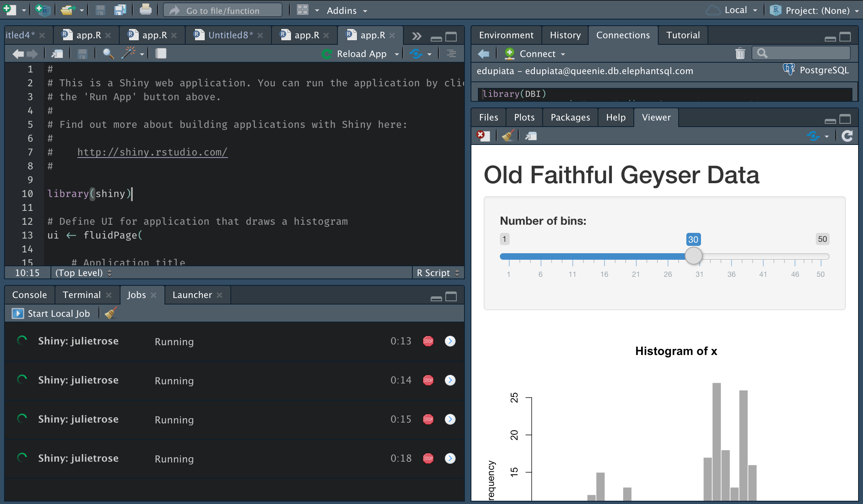The image size is (863, 504).
Task: Click the compile report notebook icon
Action: click(161, 53)
